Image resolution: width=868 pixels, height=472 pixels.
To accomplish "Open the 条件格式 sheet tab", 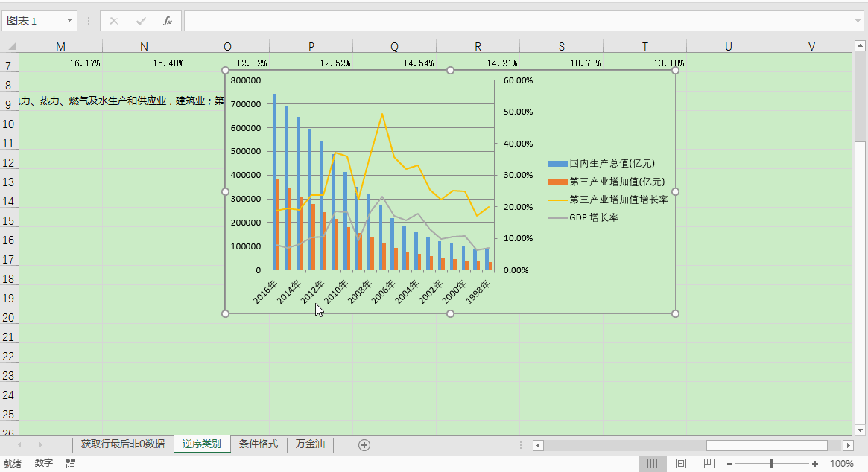I will (259, 444).
